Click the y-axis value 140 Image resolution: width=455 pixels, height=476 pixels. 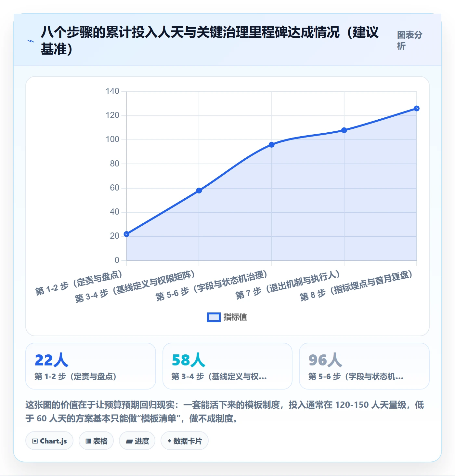(112, 91)
